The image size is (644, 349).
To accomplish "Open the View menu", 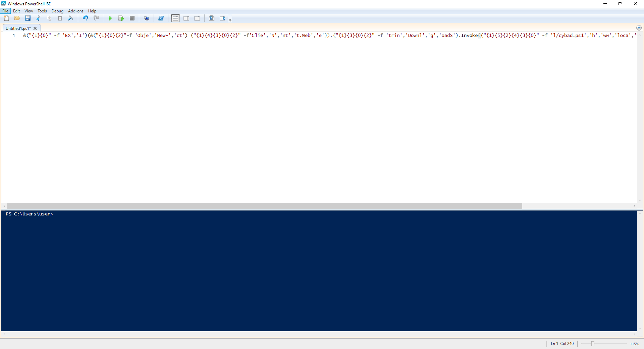I will 29,11.
